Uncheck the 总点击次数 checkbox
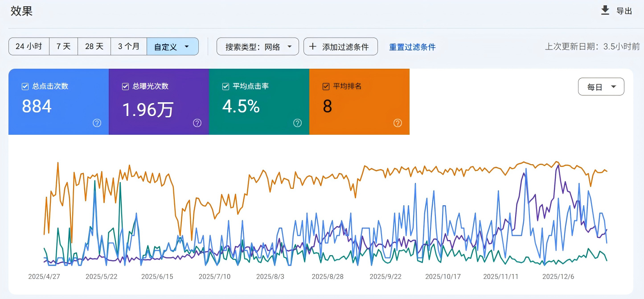644x299 pixels. click(25, 87)
